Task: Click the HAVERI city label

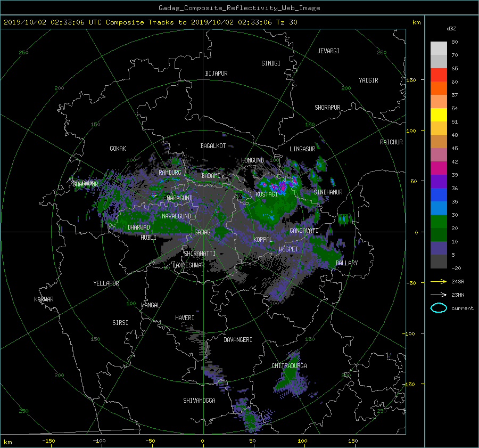Action: pos(185,318)
